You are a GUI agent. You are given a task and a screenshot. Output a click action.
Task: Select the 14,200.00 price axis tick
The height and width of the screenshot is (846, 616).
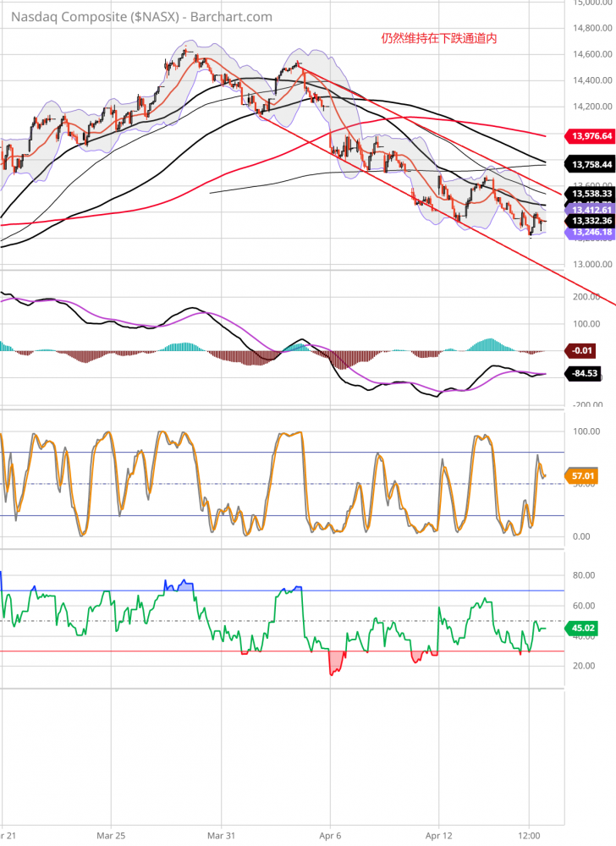pyautogui.click(x=591, y=107)
